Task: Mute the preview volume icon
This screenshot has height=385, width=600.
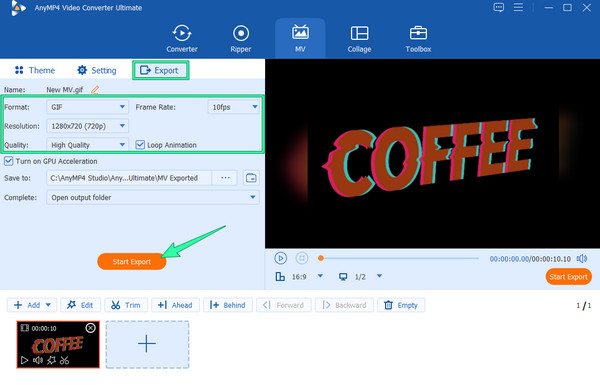Action: coord(582,259)
